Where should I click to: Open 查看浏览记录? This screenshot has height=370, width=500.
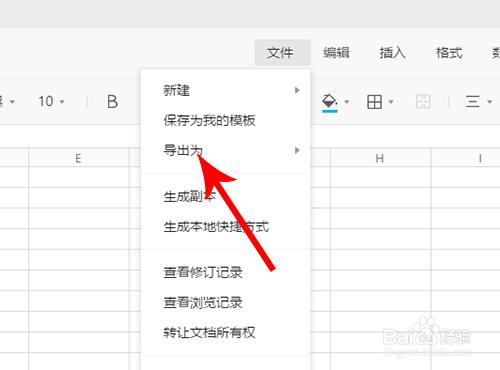coord(226,302)
